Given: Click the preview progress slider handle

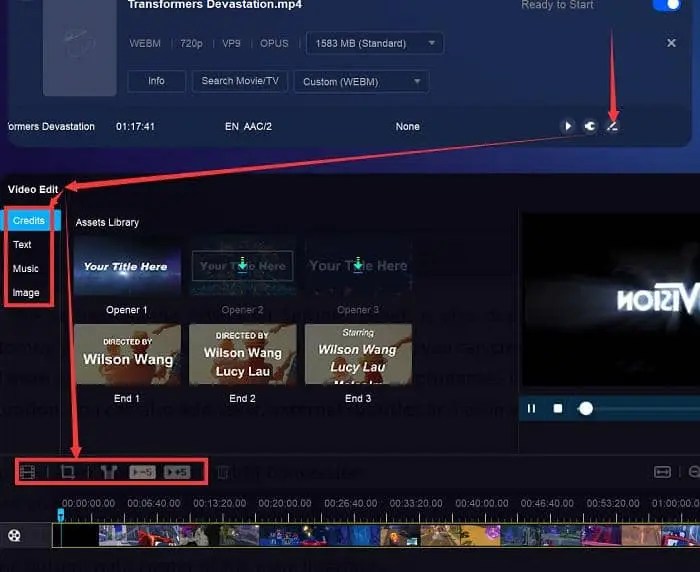Looking at the screenshot, I should pyautogui.click(x=586, y=409).
